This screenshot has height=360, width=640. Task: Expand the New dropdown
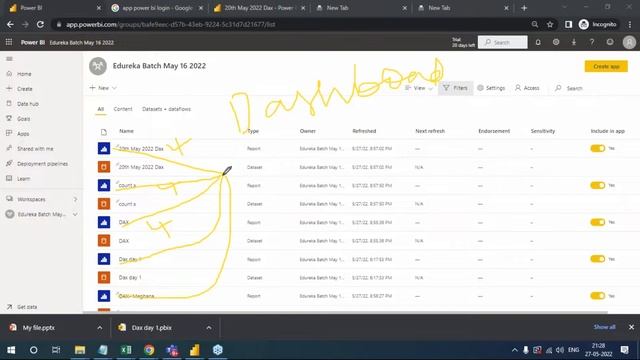103,88
